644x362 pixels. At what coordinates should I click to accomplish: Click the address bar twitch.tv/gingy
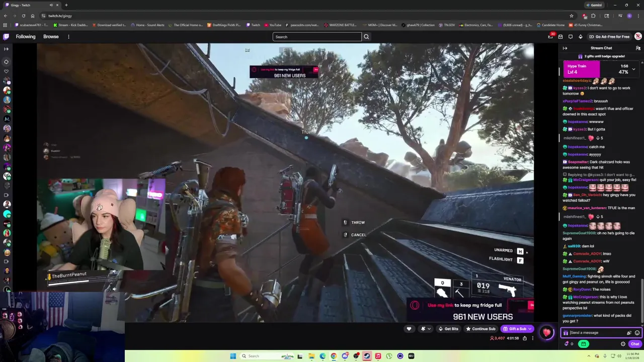pyautogui.click(x=60, y=16)
